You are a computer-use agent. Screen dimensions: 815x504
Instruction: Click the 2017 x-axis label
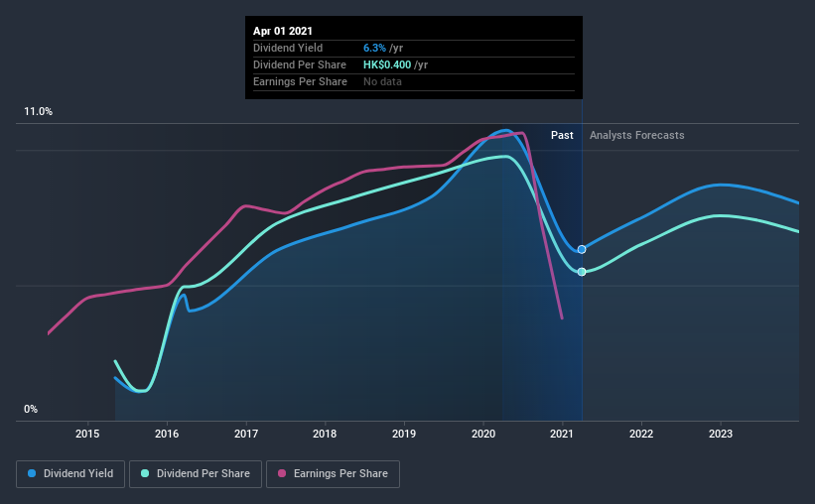tap(246, 434)
